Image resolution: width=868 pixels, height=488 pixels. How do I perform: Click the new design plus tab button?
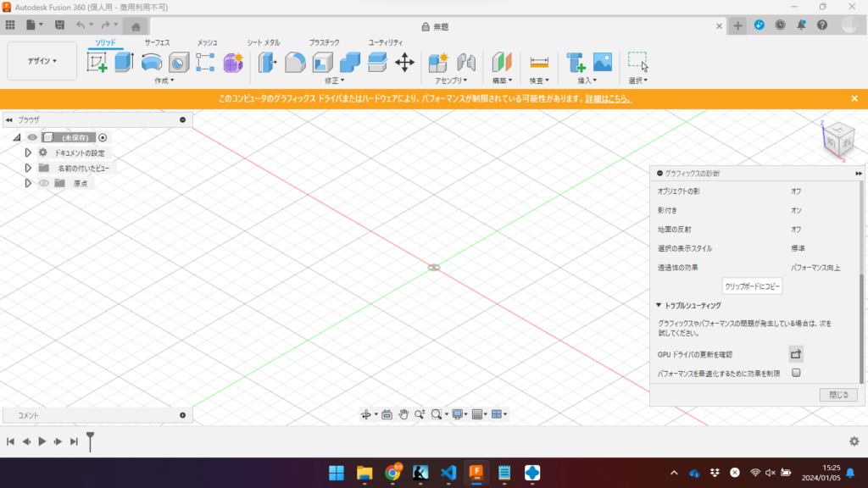(x=738, y=25)
